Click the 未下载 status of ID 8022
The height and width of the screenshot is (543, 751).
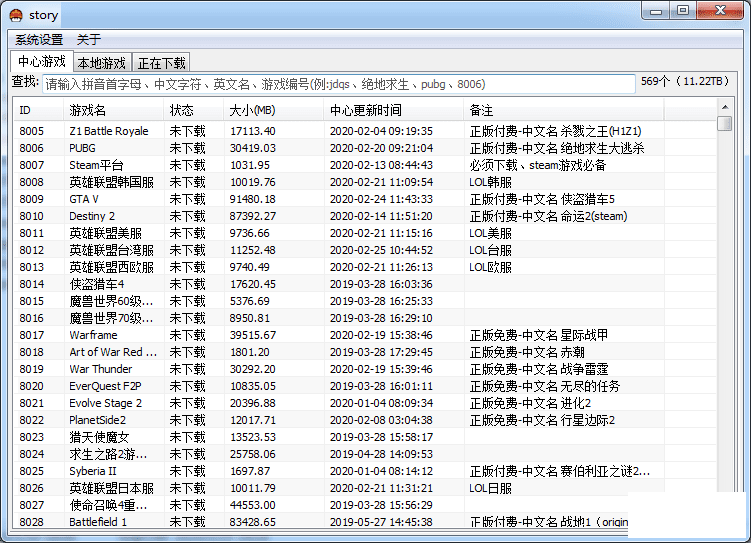[187, 420]
